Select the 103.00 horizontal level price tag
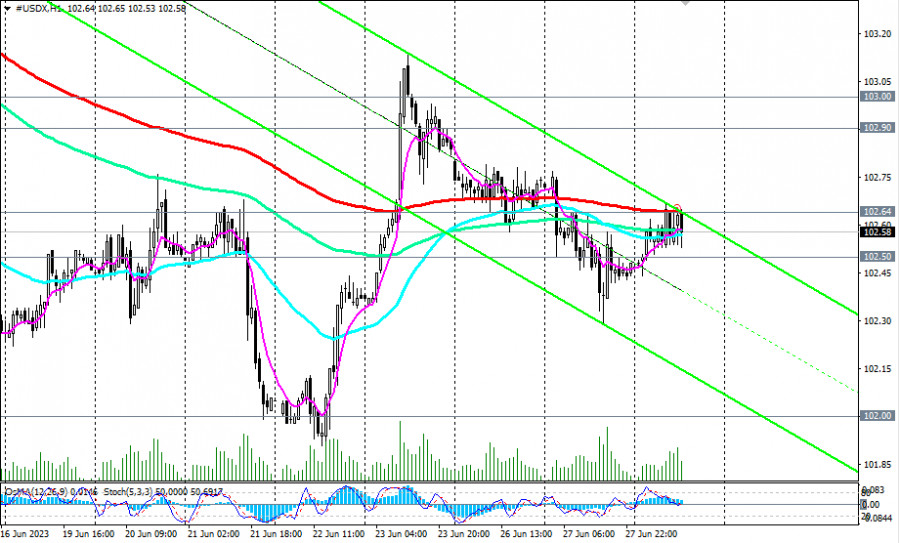The image size is (900, 543). pos(878,96)
